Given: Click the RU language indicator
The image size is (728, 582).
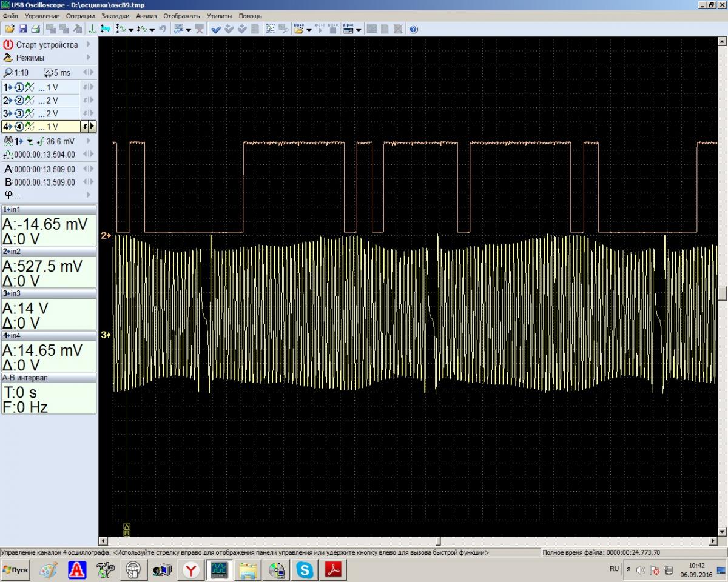Looking at the screenshot, I should (614, 569).
